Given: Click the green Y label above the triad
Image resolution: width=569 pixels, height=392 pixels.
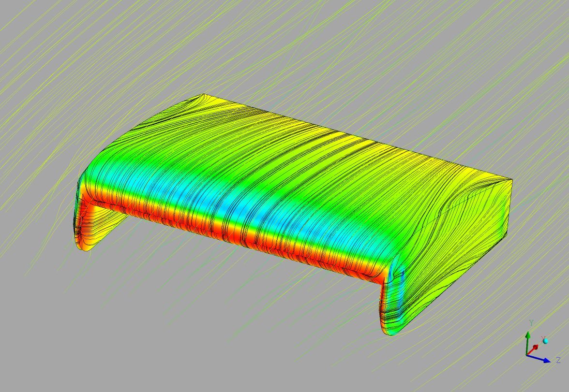Looking at the screenshot, I should pos(531,323).
